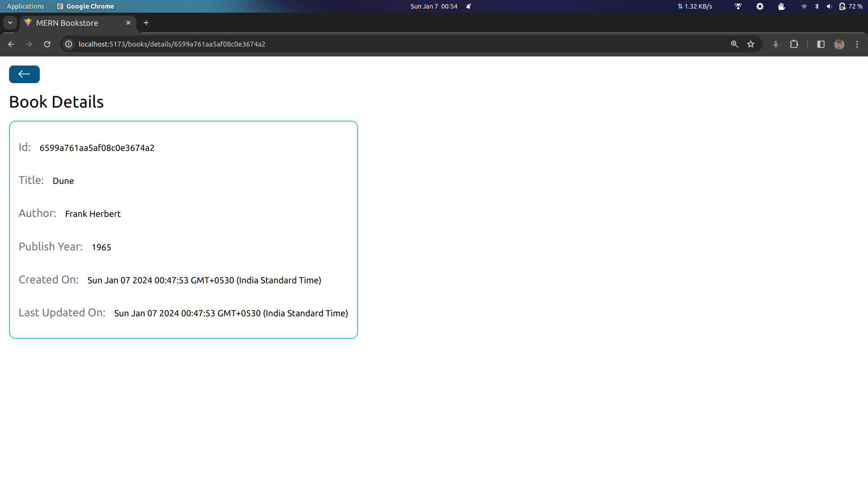The image size is (868, 488).
Task: Open the tab search chevron
Action: [10, 23]
